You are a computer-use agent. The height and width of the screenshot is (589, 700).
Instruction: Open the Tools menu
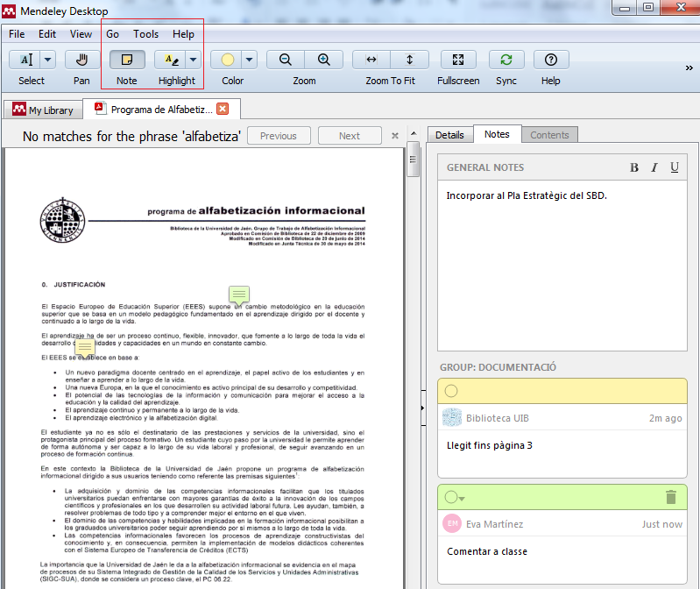coord(146,34)
